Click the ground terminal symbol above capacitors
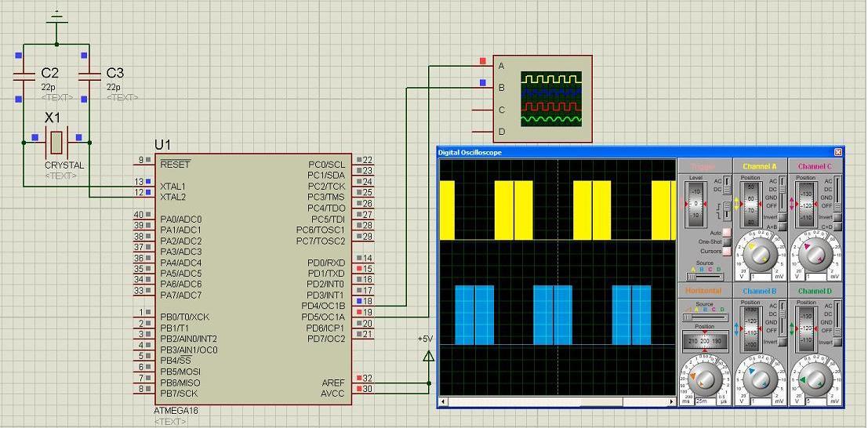Viewport: 868px width, 428px height. 56,20
